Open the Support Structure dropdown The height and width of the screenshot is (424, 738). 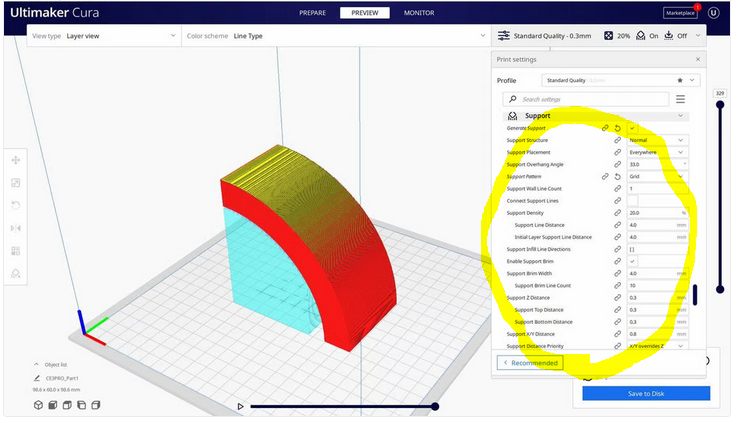[x=658, y=140]
